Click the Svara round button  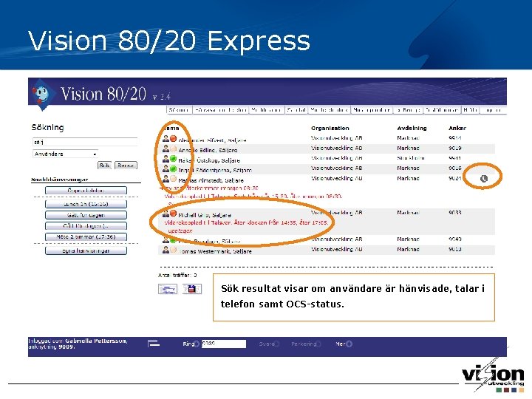276,344
